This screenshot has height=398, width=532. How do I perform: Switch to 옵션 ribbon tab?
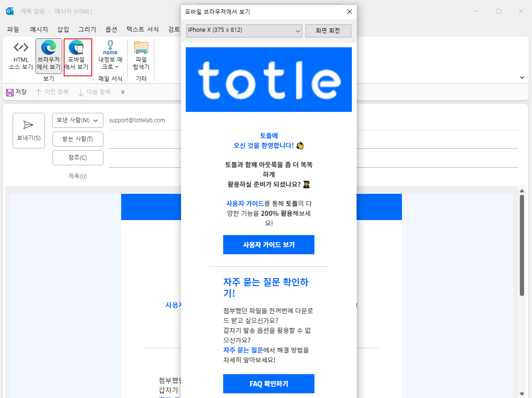coord(111,29)
